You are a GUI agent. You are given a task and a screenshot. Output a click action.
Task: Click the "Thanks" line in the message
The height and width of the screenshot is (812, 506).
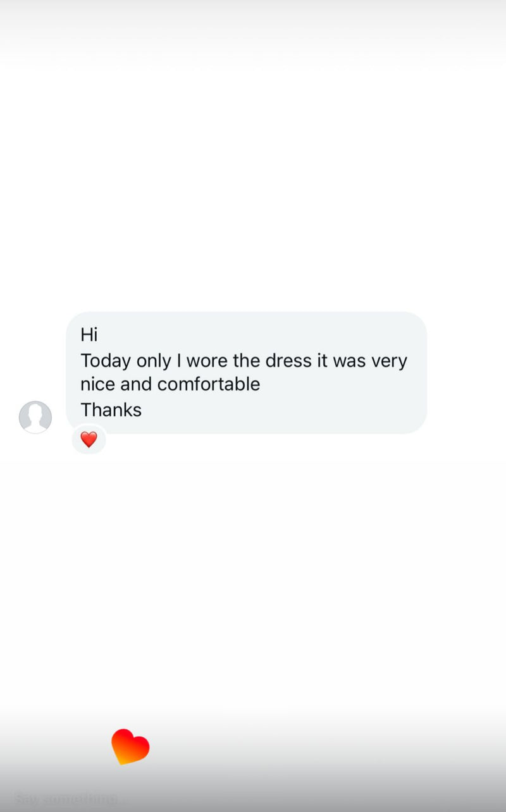tap(111, 410)
